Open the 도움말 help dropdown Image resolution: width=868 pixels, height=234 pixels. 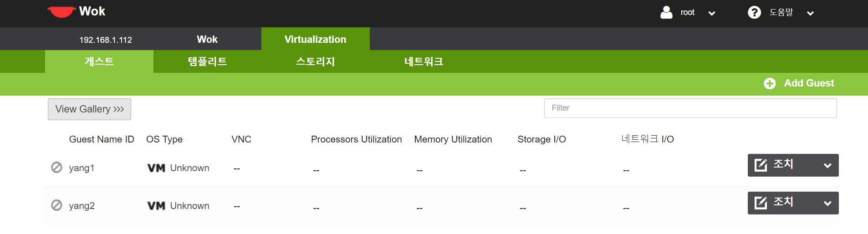[x=810, y=13]
